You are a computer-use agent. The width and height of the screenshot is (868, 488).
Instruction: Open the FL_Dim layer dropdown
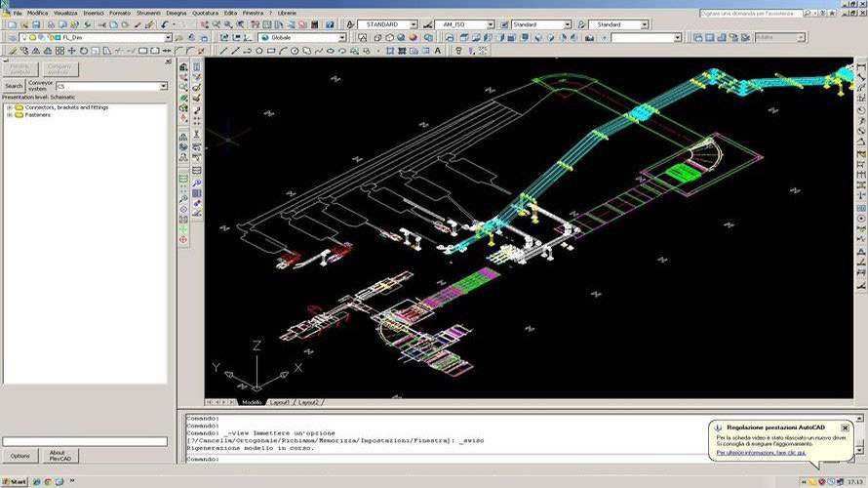pyautogui.click(x=168, y=38)
